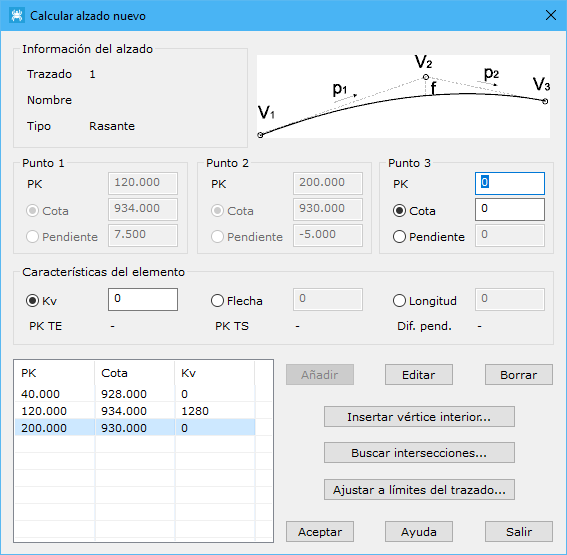Click Ajustar a límites del trazado button
The height and width of the screenshot is (555, 567).
coord(419,490)
